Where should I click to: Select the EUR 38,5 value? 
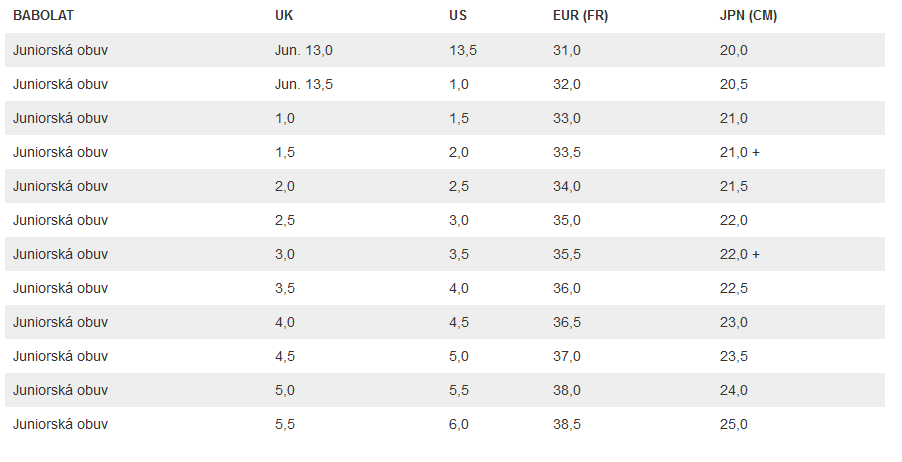point(567,424)
